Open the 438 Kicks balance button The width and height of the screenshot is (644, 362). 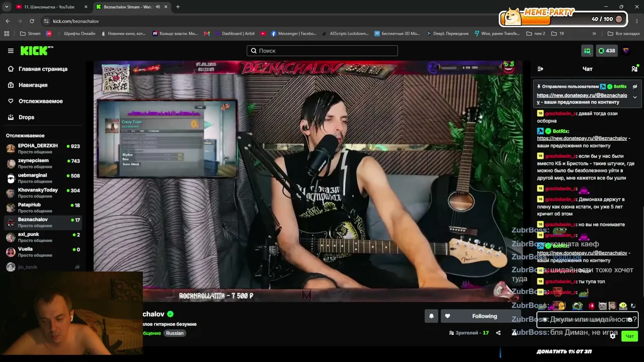coord(606,51)
